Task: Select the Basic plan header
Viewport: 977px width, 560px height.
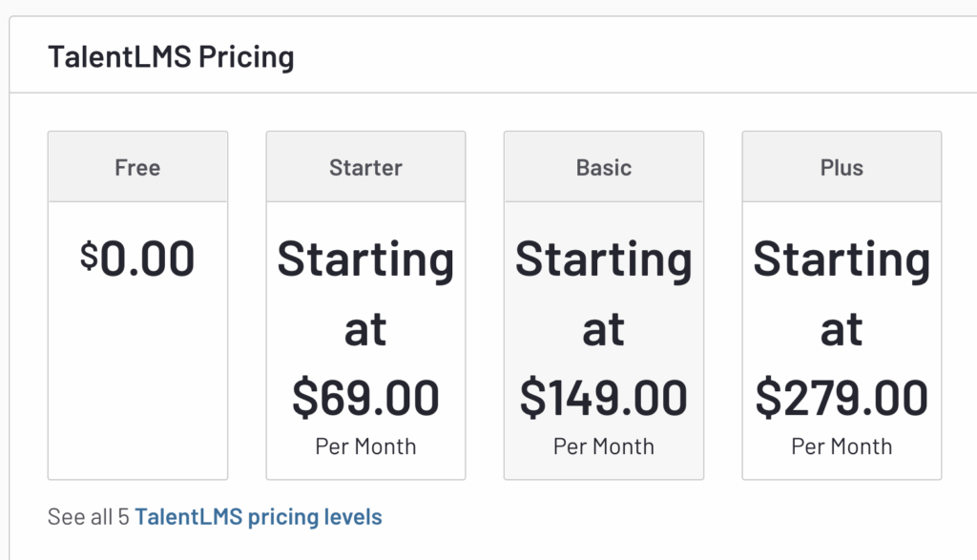Action: [x=604, y=167]
